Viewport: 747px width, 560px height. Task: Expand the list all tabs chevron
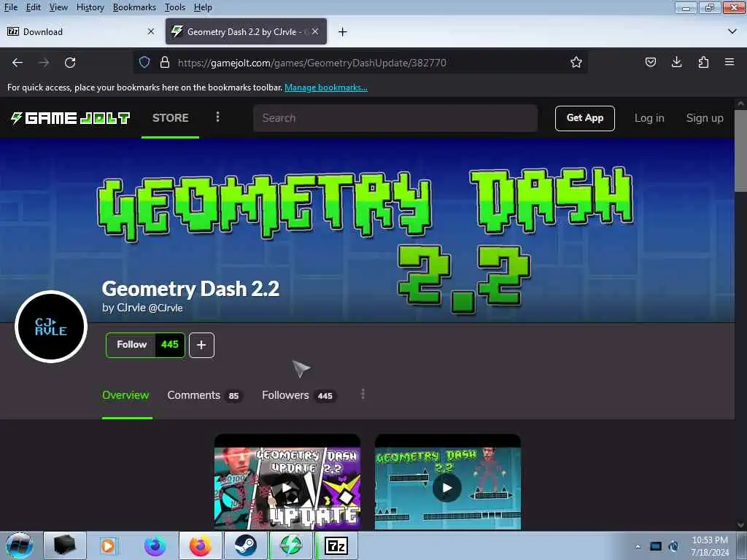point(732,31)
